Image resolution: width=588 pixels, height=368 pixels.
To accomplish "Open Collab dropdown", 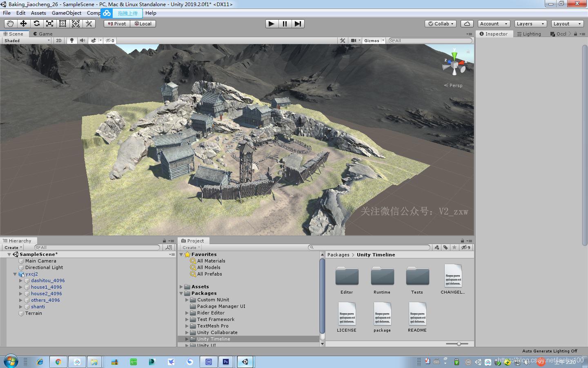I will [x=441, y=24].
